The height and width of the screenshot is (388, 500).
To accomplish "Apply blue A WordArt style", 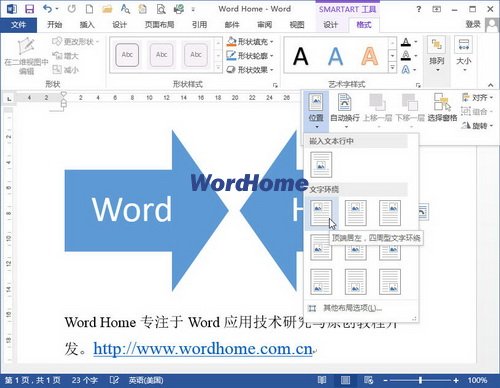I will click(335, 56).
